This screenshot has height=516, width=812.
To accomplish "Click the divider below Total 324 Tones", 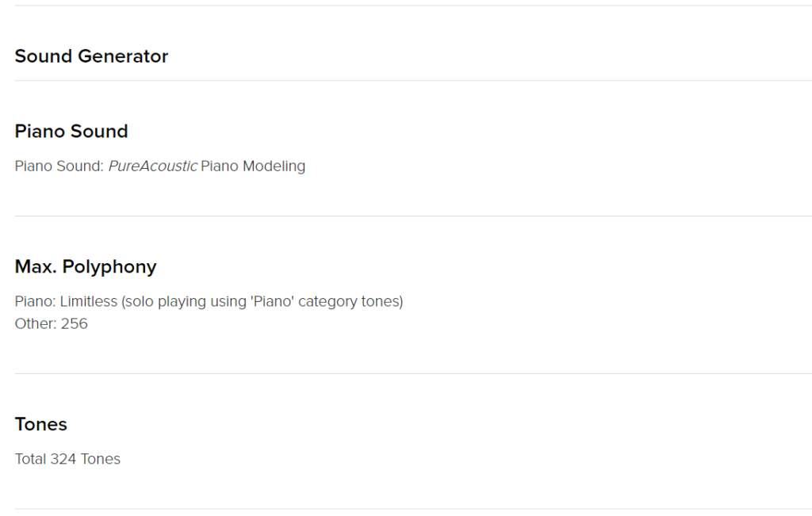I will [x=413, y=509].
